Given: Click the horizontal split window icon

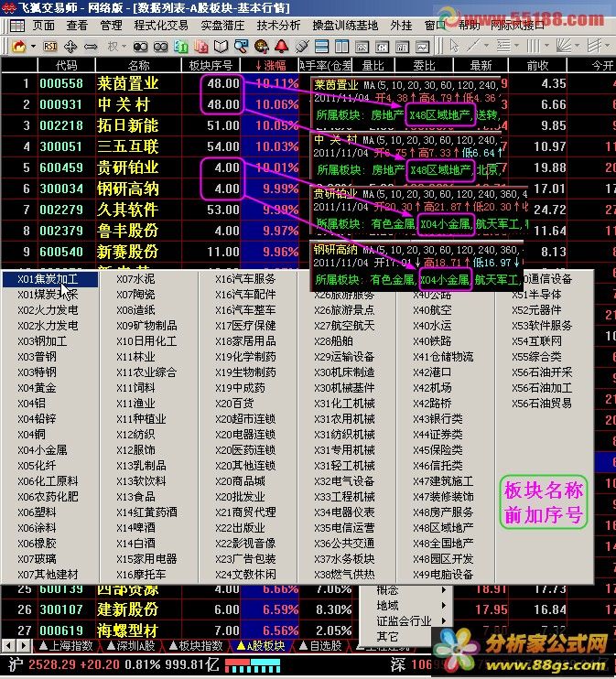Looking at the screenshot, I should 322,46.
